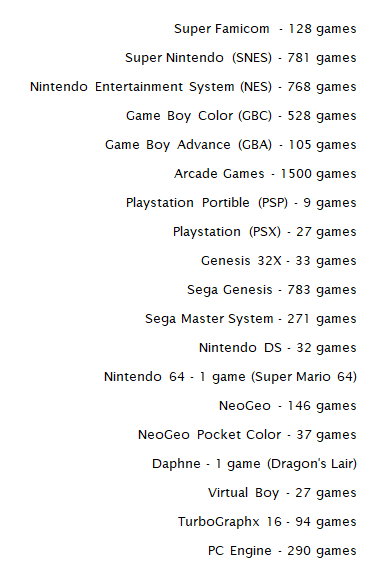Click the Nintendo 64 Super Mario 64 line

(230, 377)
